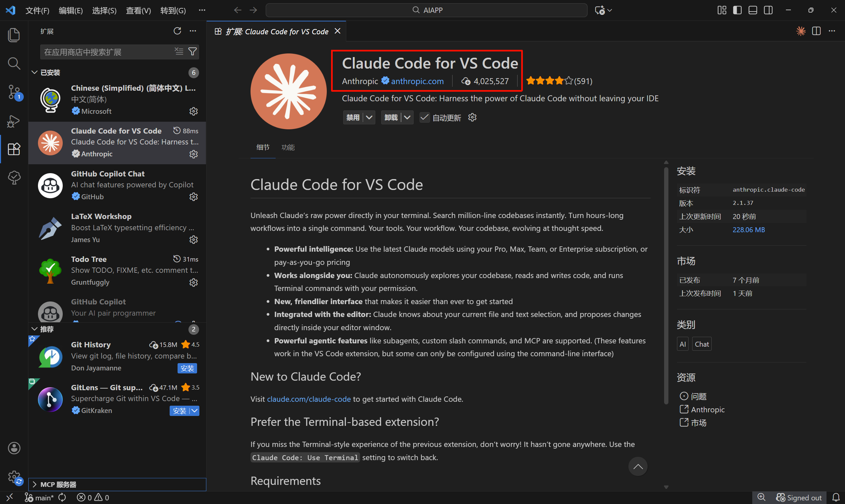Install the Git History extension
The height and width of the screenshot is (504, 845).
(x=187, y=368)
